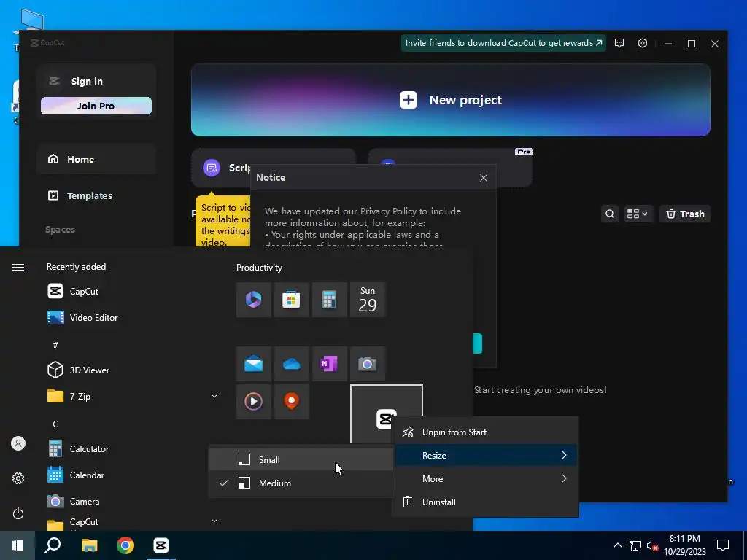Click the Productivity group header
The width and height of the screenshot is (747, 560).
pyautogui.click(x=259, y=268)
